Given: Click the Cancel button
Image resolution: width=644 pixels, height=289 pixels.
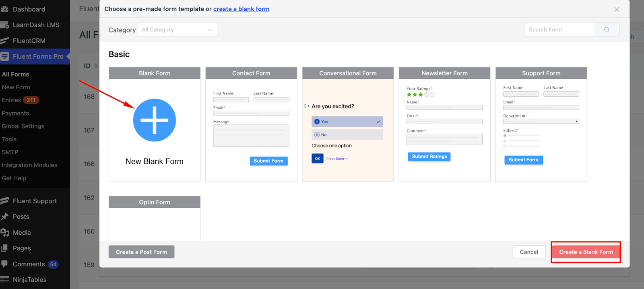Looking at the screenshot, I should click(529, 252).
